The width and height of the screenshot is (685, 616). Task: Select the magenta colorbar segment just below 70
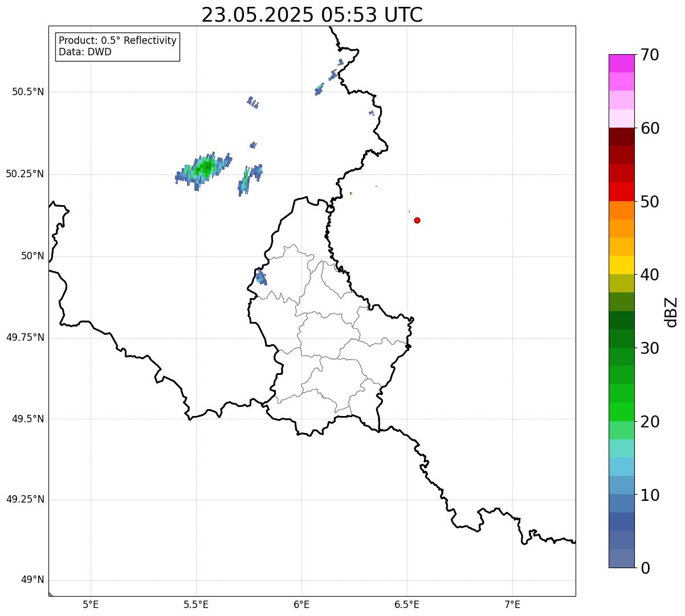[621, 63]
